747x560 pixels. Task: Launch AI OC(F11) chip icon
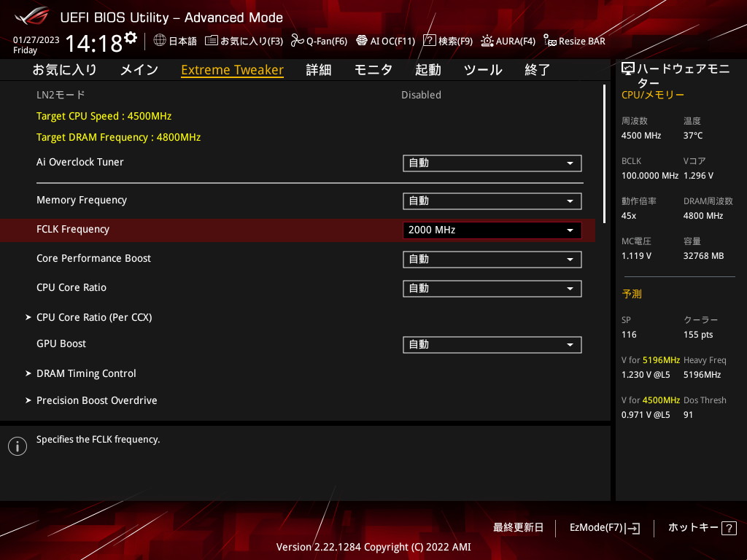[x=362, y=41]
